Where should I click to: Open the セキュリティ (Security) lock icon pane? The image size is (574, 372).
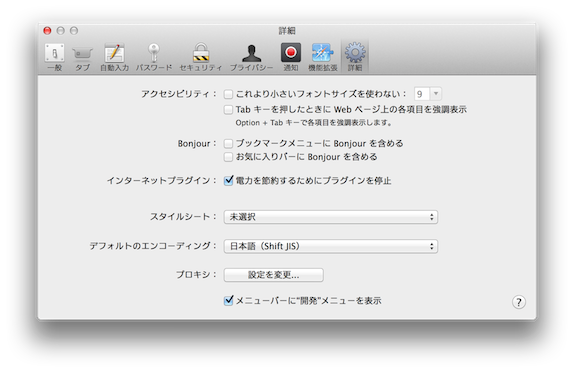point(201,57)
